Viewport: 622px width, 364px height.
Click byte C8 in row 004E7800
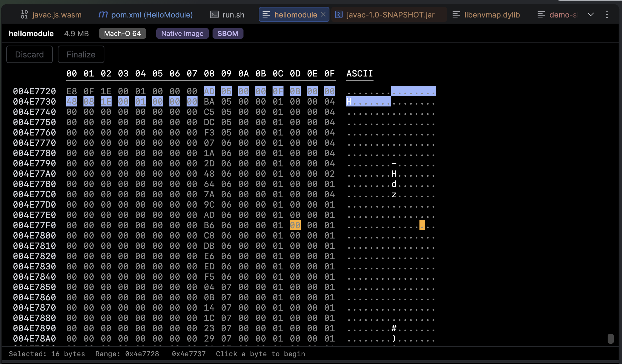click(x=209, y=235)
